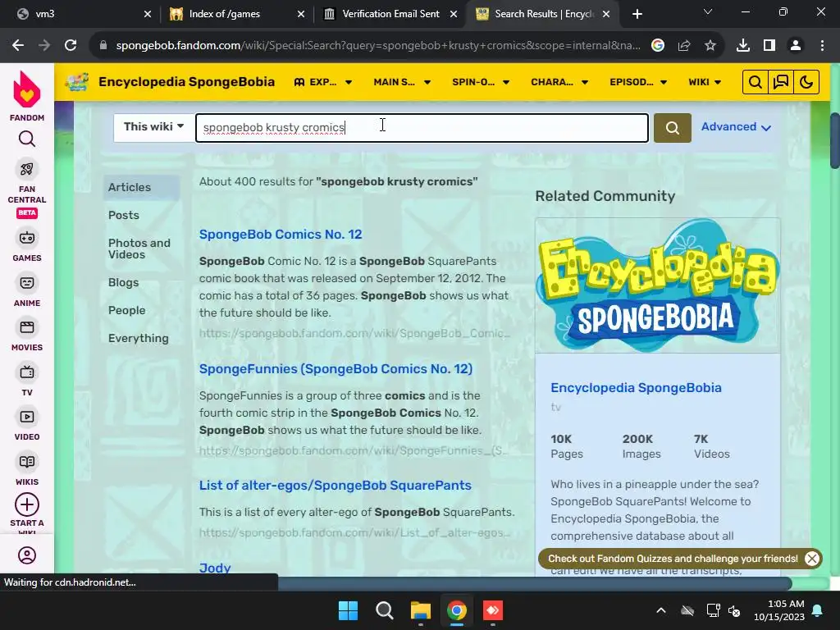
Task: Expand the Wiki navigation dropdown
Action: (705, 82)
